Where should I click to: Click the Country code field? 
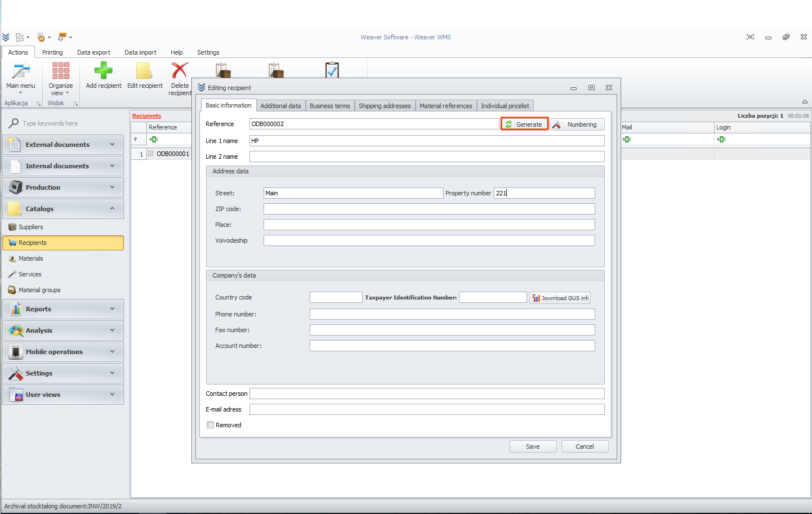336,297
